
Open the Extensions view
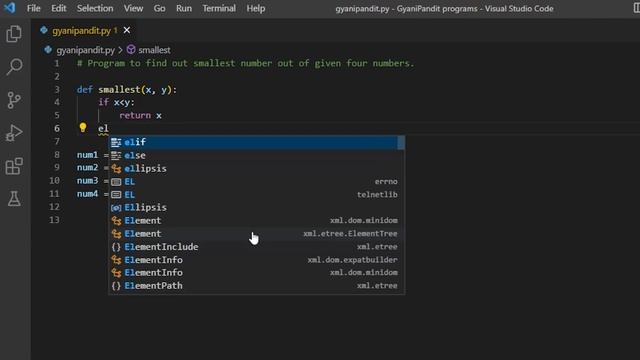click(14, 166)
